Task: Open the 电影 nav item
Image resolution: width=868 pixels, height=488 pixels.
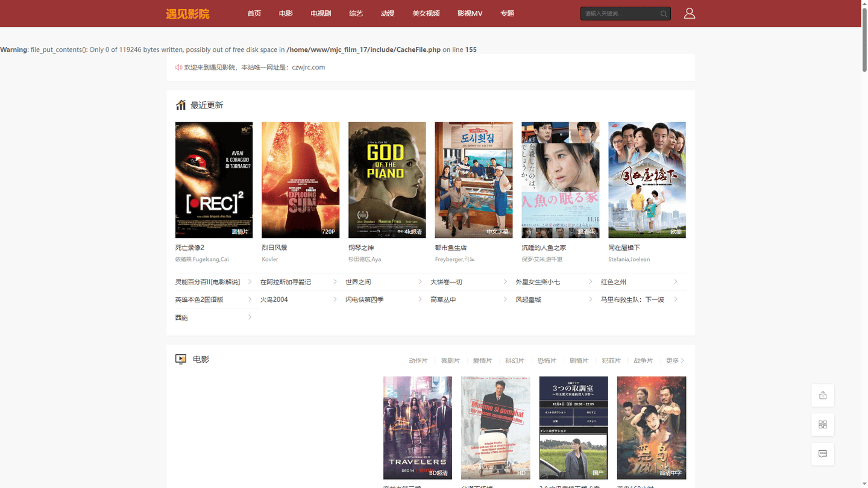Action: click(x=286, y=13)
